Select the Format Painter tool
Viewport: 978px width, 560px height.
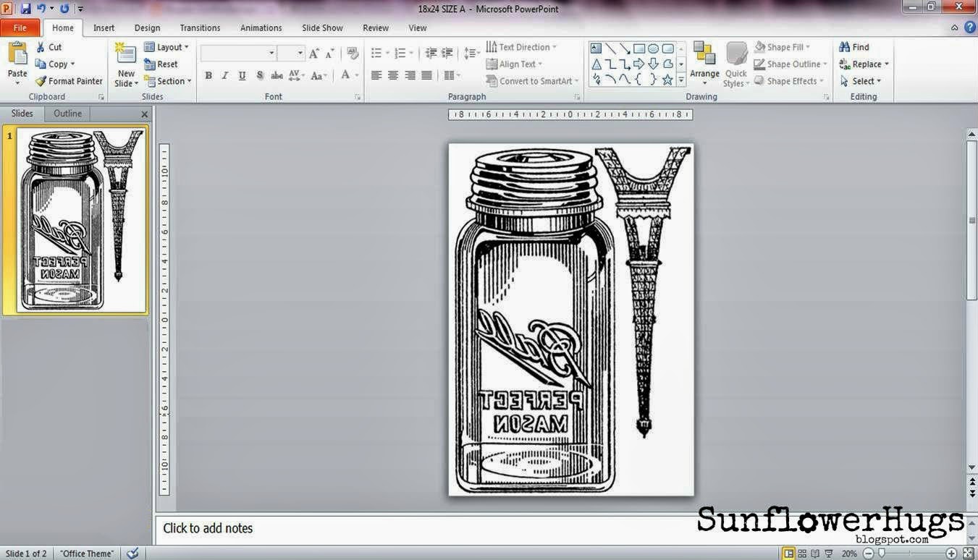pos(69,80)
